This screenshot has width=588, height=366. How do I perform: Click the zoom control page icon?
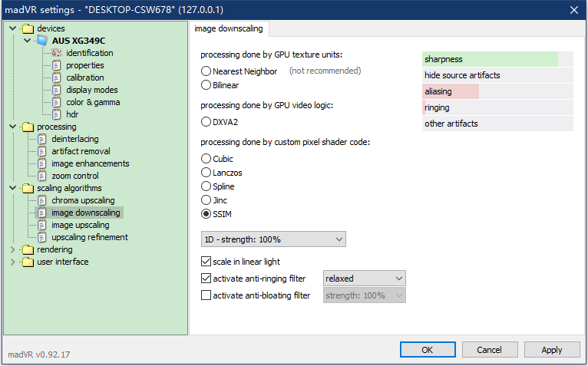(x=42, y=176)
